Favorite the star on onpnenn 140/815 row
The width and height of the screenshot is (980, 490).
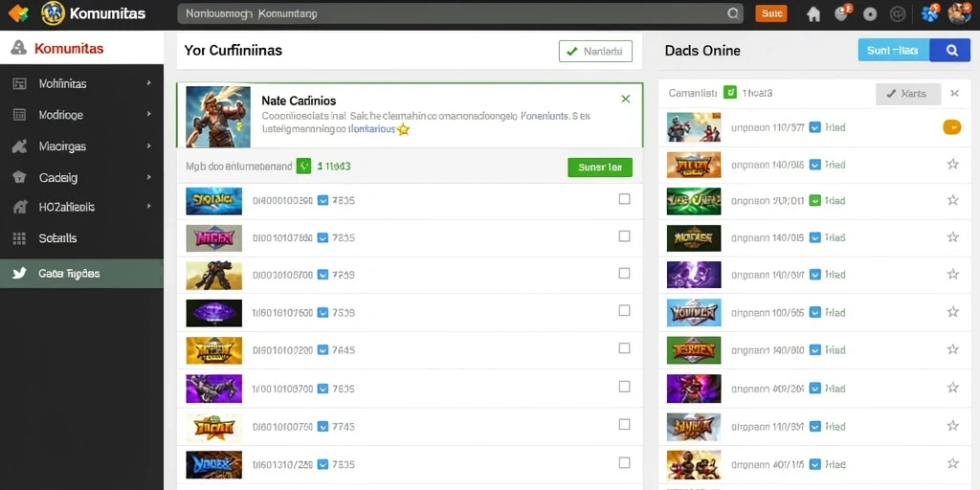952,165
